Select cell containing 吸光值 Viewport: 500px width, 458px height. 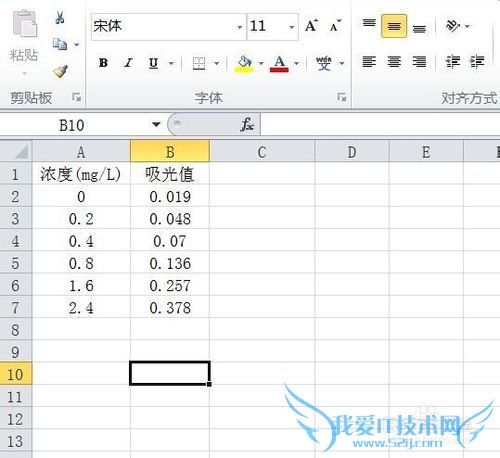[170, 174]
